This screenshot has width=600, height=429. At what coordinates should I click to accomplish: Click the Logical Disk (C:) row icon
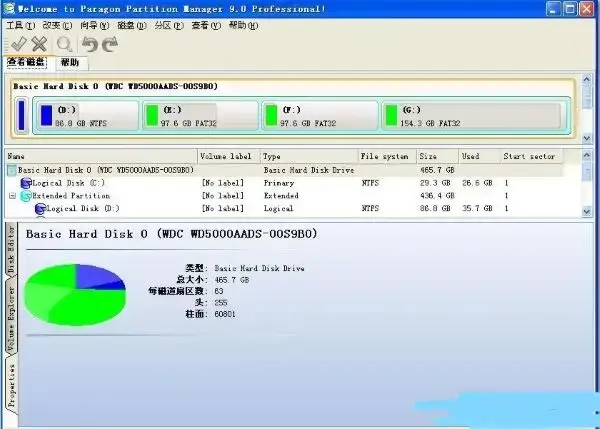pyautogui.click(x=26, y=183)
